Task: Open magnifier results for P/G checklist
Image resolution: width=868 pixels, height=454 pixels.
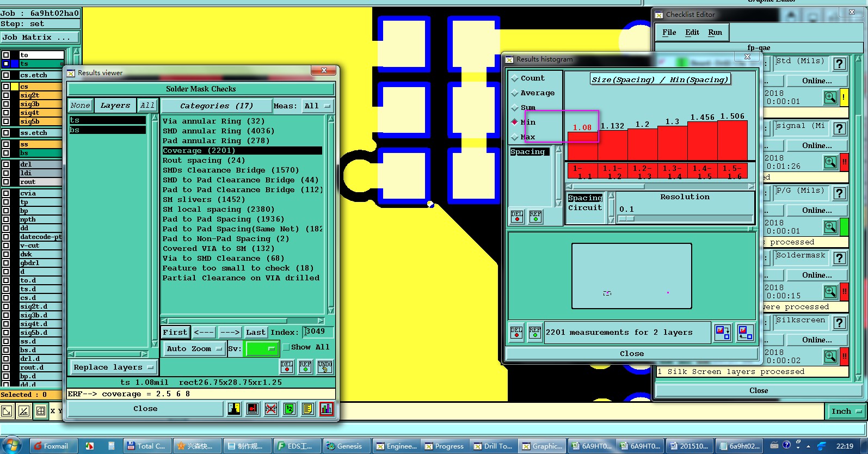Action: point(830,227)
